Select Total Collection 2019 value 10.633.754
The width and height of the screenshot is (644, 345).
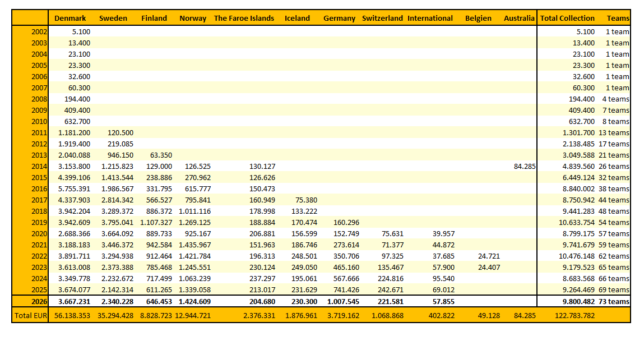577,223
